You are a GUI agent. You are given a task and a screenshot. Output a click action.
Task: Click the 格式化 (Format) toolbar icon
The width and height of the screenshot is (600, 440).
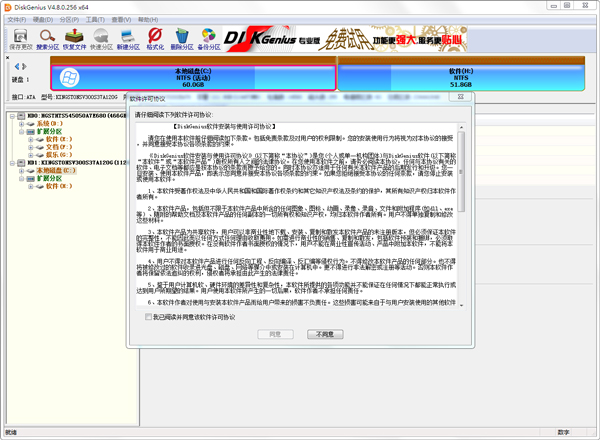click(155, 38)
